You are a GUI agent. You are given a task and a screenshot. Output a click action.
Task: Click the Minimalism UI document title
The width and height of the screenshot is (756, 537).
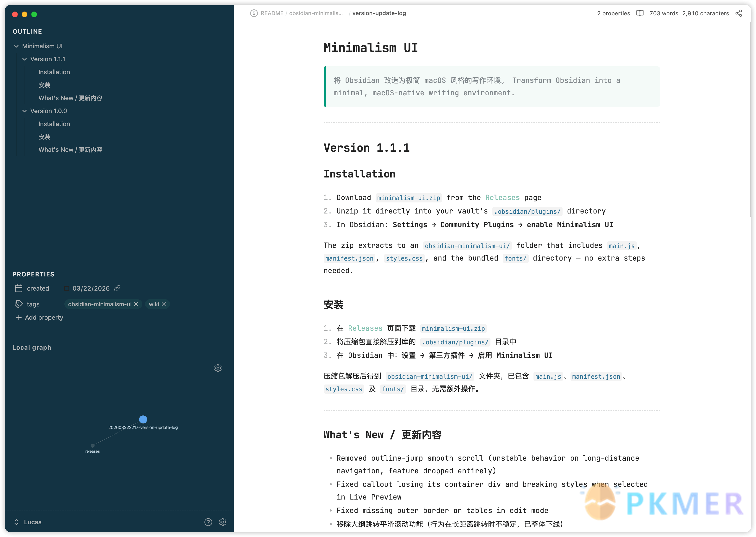tap(371, 48)
